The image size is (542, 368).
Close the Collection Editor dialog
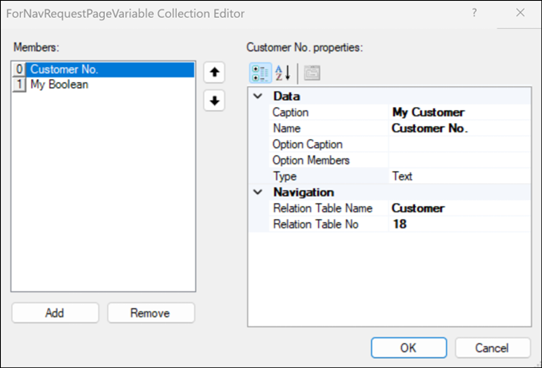pyautogui.click(x=520, y=13)
